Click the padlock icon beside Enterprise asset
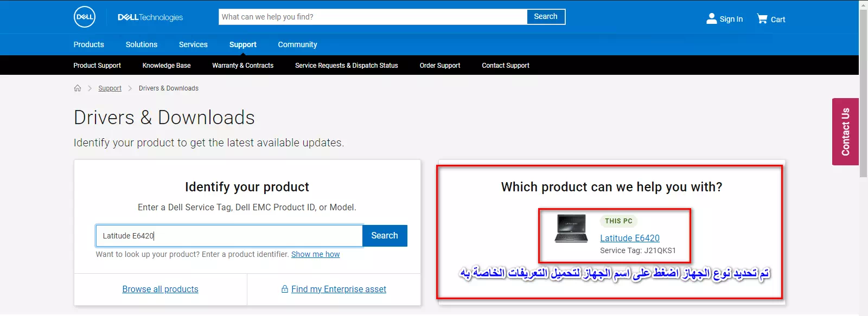Viewport: 868px width, 316px height. 285,289
